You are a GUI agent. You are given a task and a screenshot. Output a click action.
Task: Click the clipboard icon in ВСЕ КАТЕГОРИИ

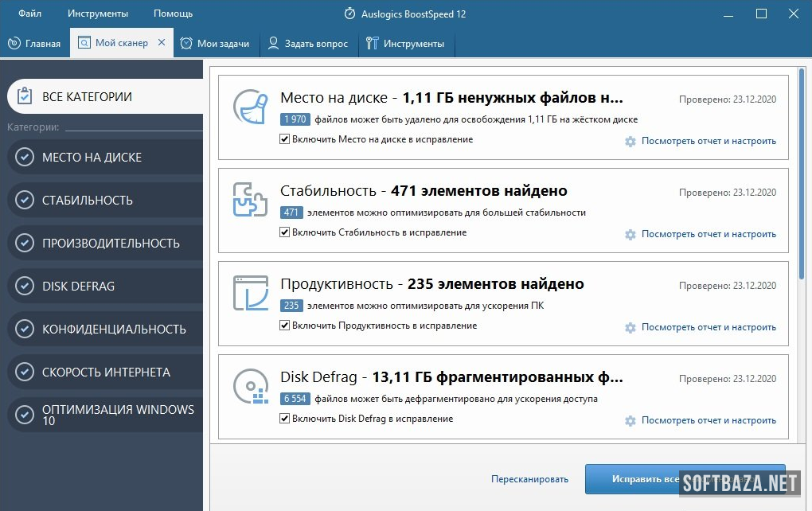[25, 97]
